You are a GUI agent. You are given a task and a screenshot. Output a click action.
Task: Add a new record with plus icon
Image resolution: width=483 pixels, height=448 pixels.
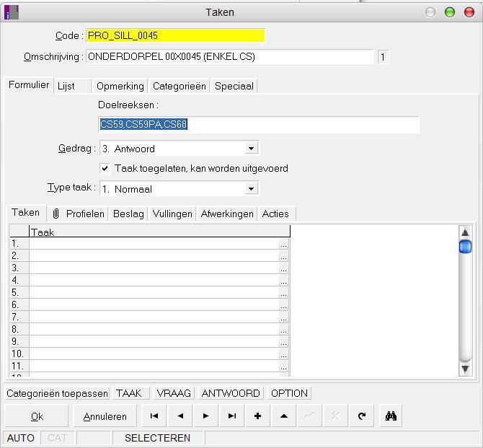click(258, 416)
